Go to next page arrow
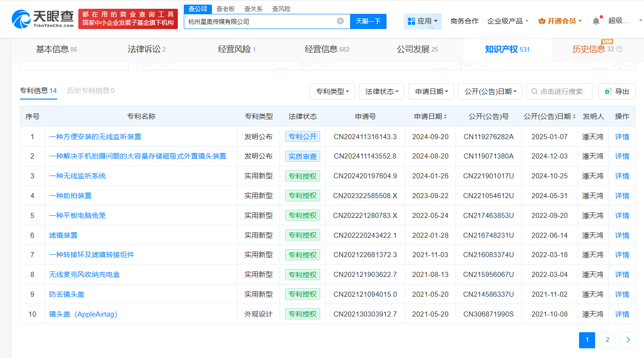644x358 pixels. coord(627,340)
